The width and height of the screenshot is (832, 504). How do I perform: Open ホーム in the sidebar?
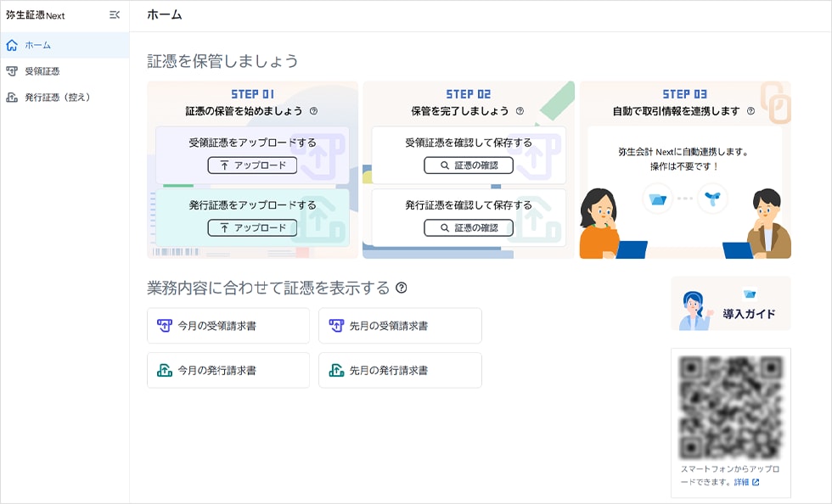click(37, 45)
